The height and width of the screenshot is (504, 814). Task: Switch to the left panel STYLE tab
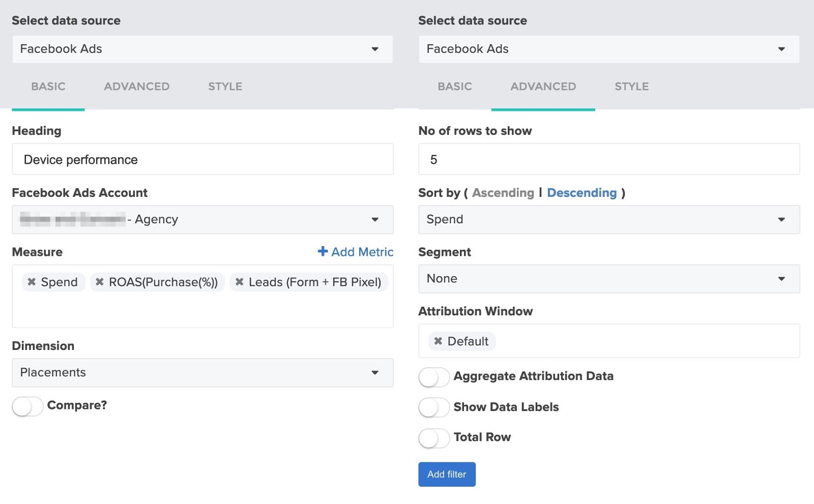225,86
